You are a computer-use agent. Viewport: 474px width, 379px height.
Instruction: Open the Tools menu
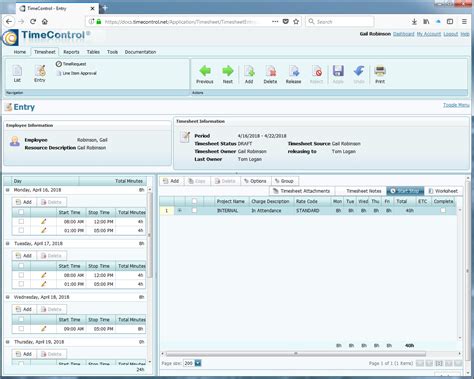(112, 52)
